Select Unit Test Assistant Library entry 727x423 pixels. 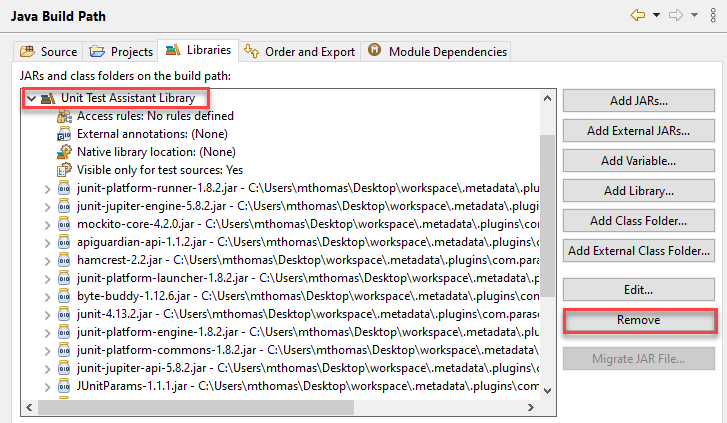[x=128, y=98]
